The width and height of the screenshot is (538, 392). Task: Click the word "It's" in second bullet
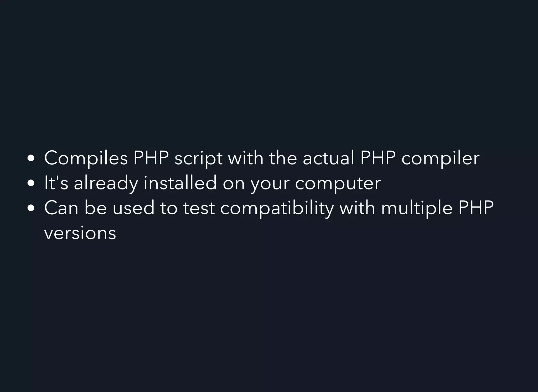[56, 183]
